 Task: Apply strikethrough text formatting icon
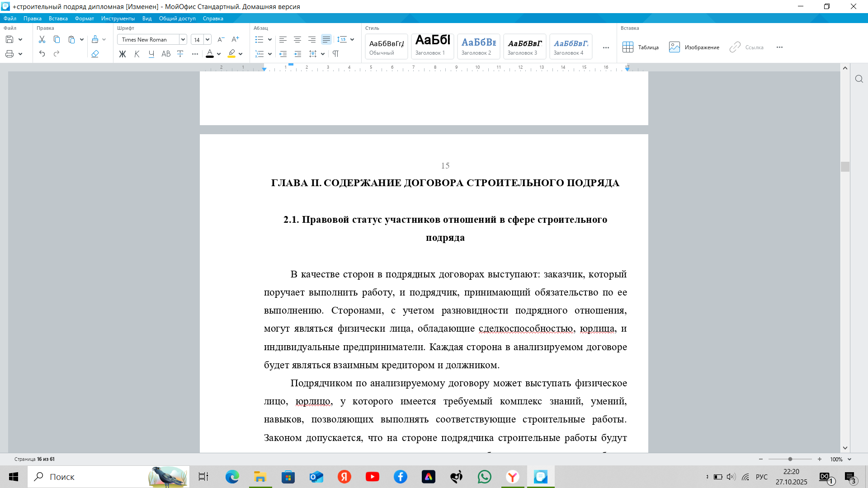[180, 54]
